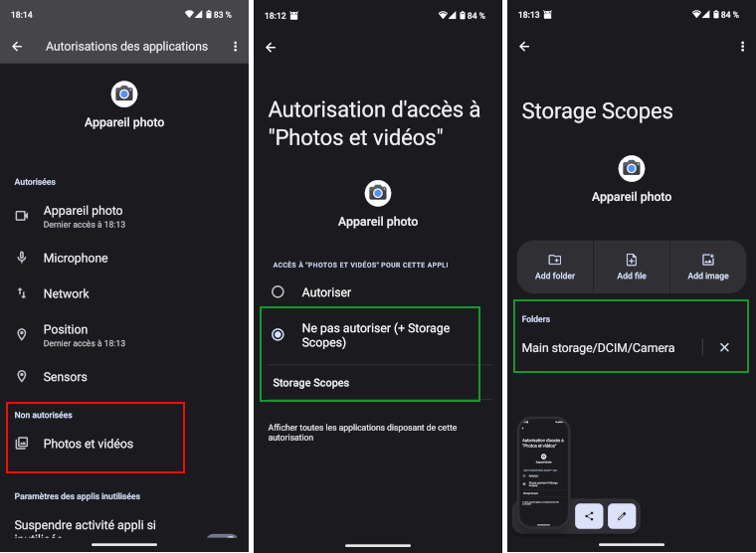Open overflow menu on Storage Scopes screen
Viewport: 756px width, 553px height.
[x=742, y=47]
